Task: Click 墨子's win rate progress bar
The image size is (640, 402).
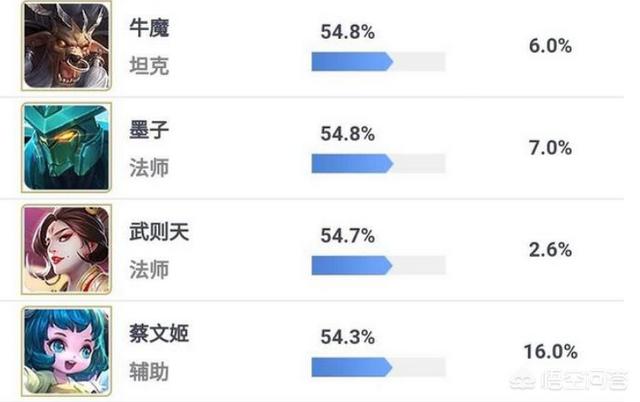Action: (378, 163)
